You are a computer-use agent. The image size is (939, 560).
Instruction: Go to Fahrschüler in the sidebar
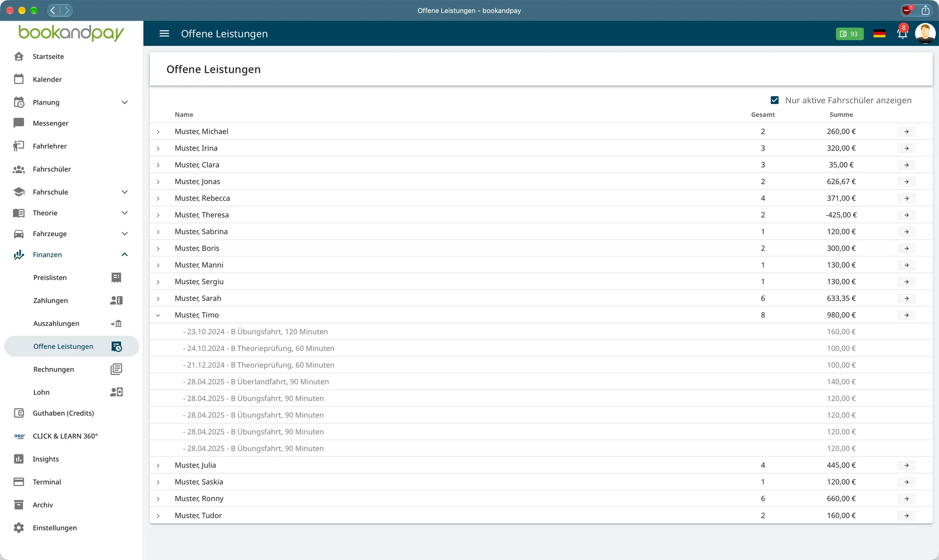[52, 169]
